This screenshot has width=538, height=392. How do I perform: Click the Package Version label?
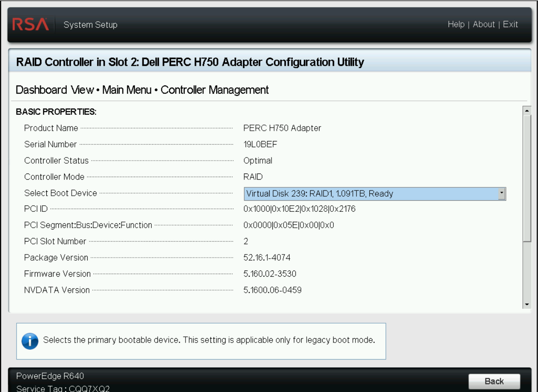coord(56,258)
